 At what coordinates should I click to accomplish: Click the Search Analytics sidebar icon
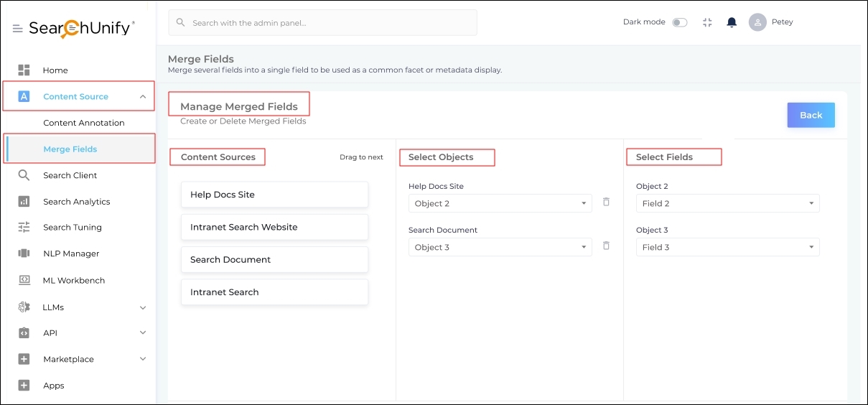[x=24, y=202]
